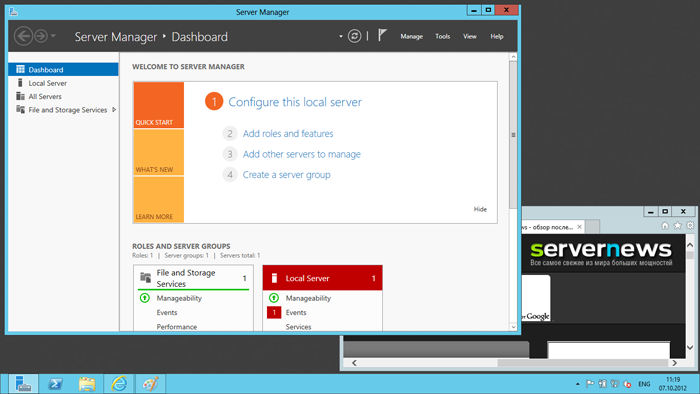This screenshot has width=700, height=394.
Task: Open the View menu
Action: coord(469,37)
